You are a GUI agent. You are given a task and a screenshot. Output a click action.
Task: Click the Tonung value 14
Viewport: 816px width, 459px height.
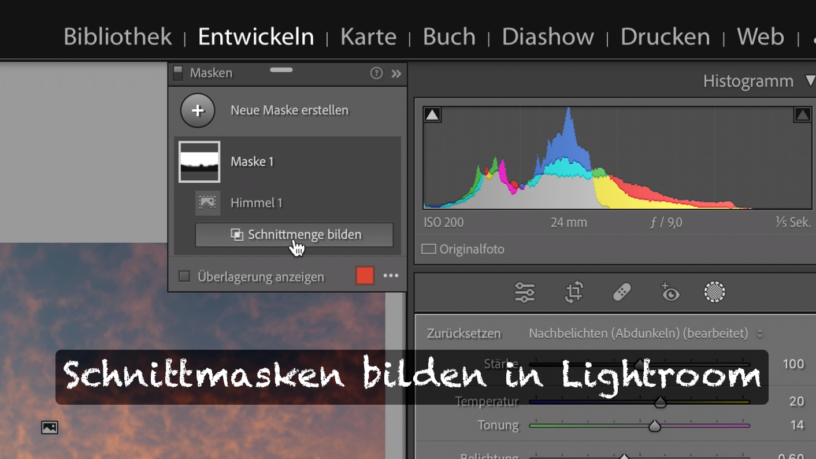point(797,426)
